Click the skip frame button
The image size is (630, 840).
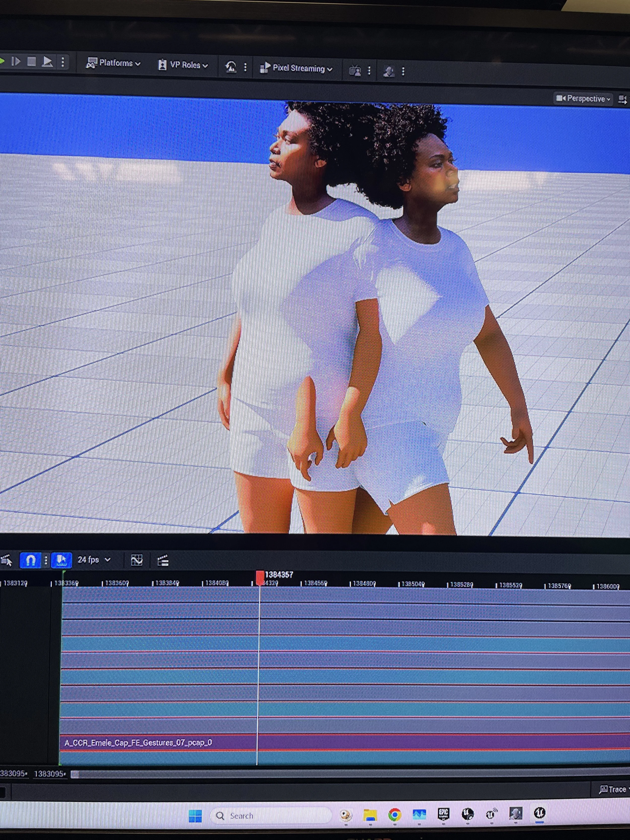point(16,61)
